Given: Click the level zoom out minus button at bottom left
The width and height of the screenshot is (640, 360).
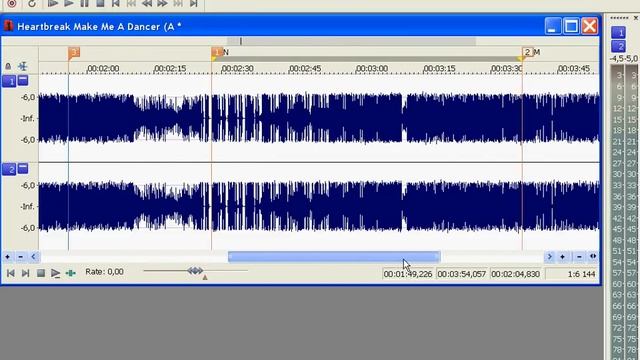Looking at the screenshot, I should [x=20, y=257].
